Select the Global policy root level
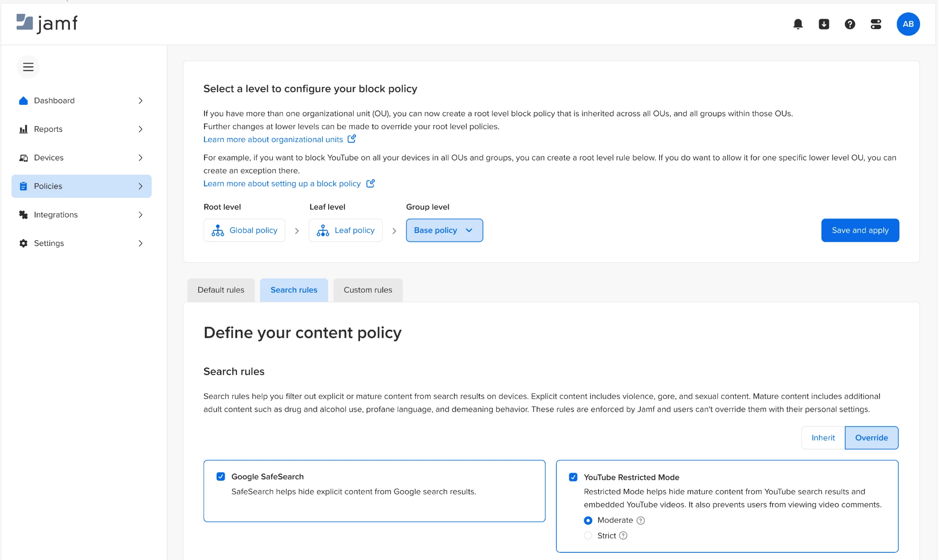The image size is (938, 560). (244, 230)
